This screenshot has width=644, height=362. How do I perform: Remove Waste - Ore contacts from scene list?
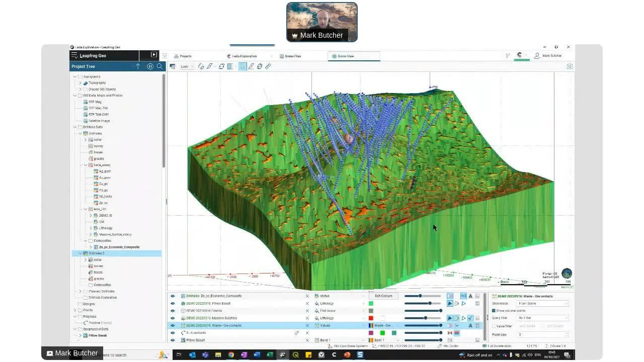coord(307,326)
